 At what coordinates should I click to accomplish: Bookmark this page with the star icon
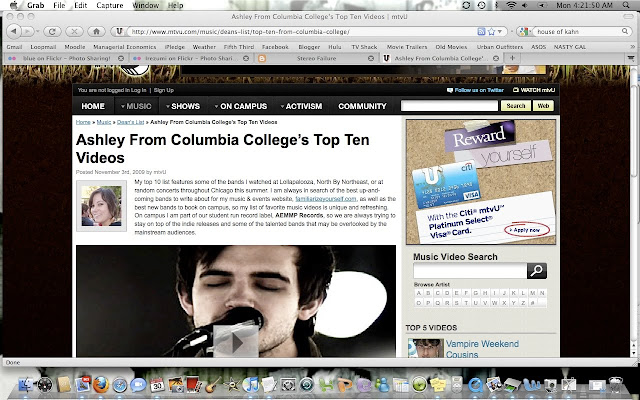coord(491,31)
